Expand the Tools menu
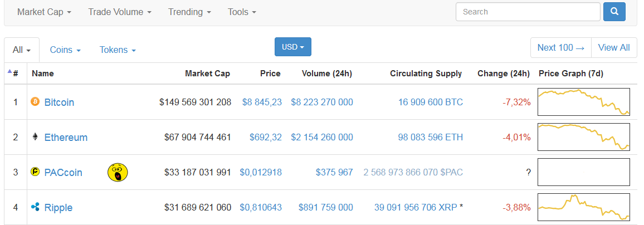Screen dimensions: 644x225 pos(242,12)
